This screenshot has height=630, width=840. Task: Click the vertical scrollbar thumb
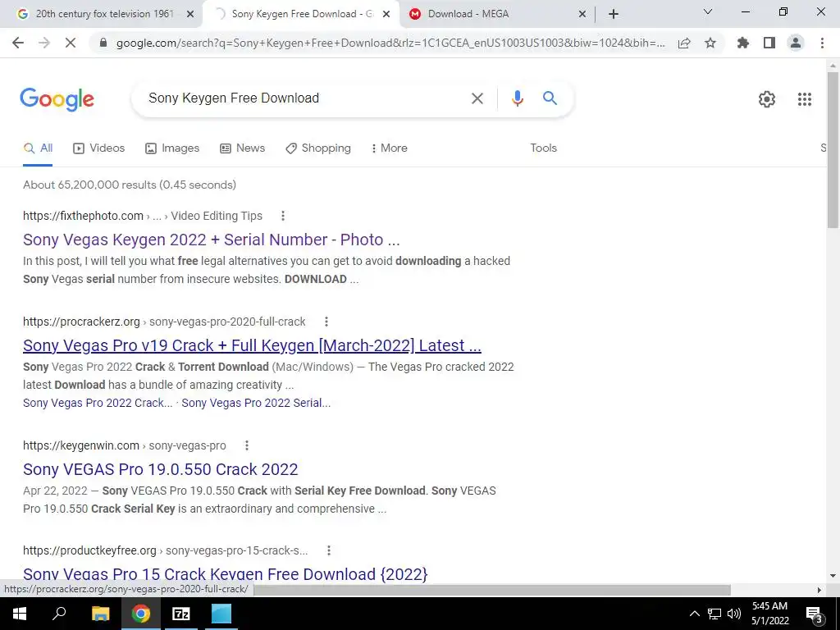point(833,150)
